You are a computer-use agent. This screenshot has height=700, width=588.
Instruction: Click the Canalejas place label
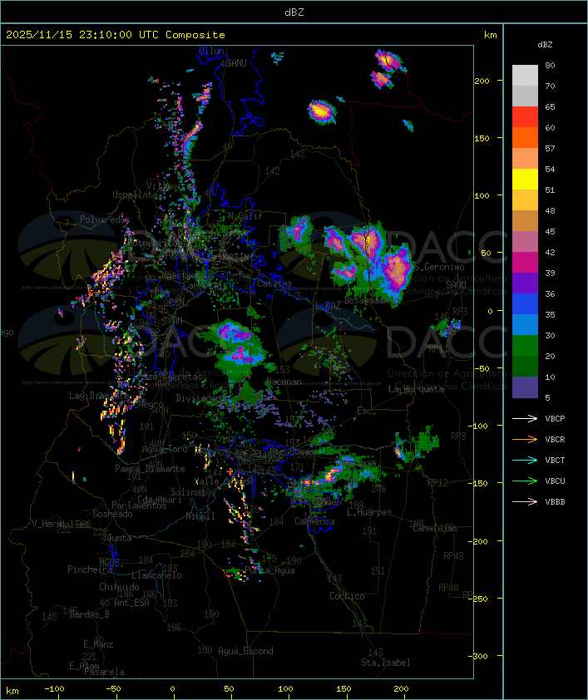click(435, 528)
